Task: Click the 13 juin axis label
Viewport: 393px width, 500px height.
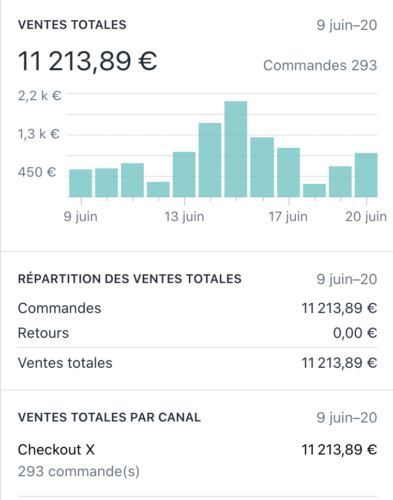Action: point(184,217)
